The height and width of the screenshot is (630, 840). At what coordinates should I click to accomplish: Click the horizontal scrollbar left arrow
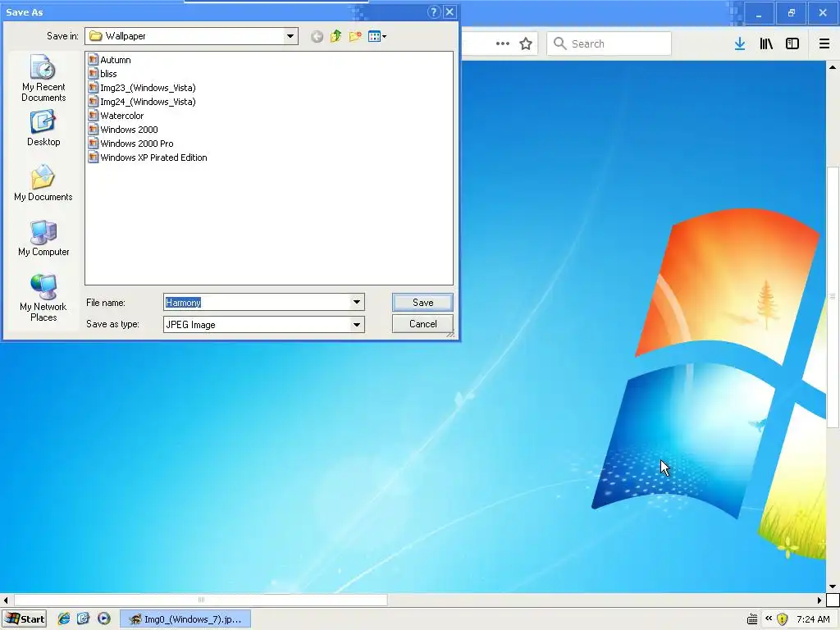click(6, 600)
